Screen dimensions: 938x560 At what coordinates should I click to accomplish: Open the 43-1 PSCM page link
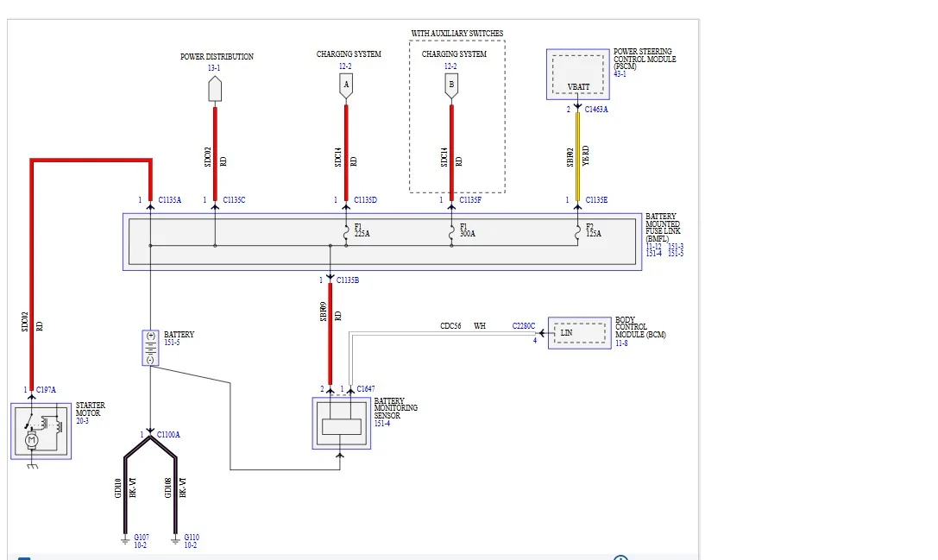point(620,74)
